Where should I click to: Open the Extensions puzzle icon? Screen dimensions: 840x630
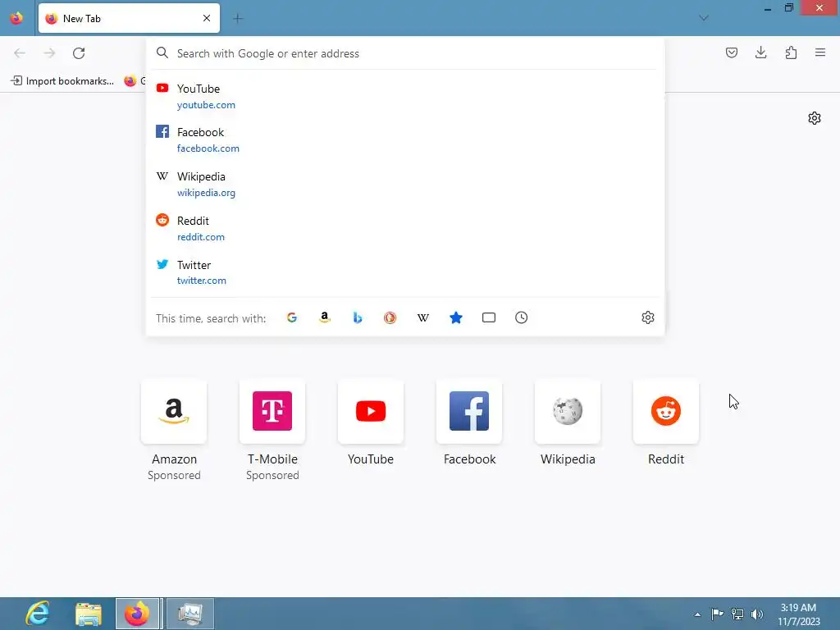point(791,52)
